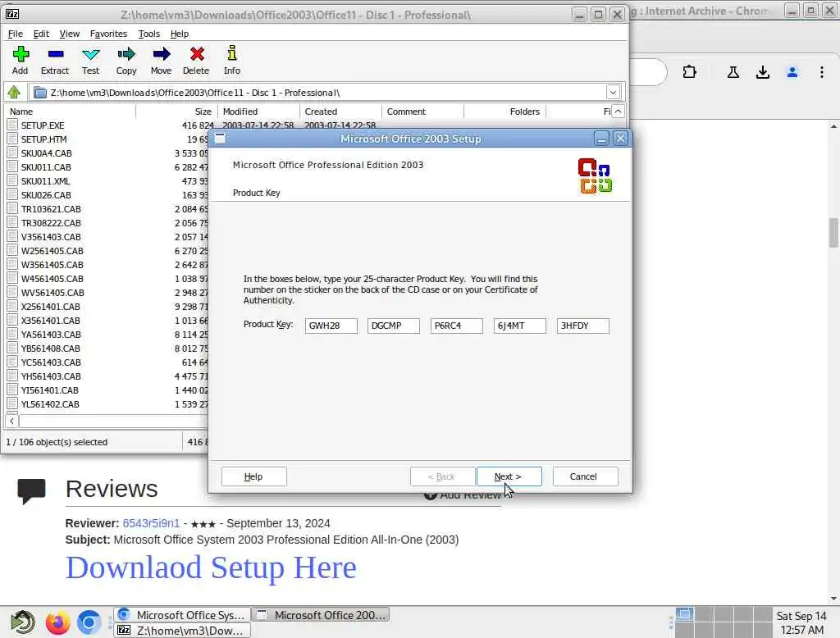840x638 pixels.
Task: Open the Download Setup Here link
Action: pyautogui.click(x=211, y=567)
